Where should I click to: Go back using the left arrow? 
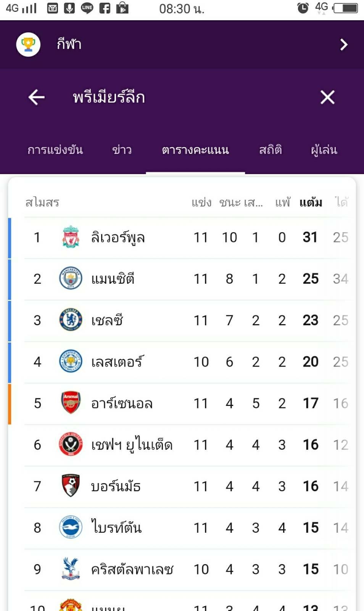point(37,97)
